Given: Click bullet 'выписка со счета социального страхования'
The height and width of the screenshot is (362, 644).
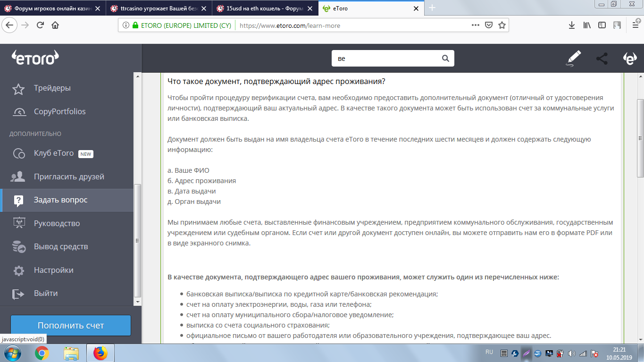Looking at the screenshot, I should point(258,325).
